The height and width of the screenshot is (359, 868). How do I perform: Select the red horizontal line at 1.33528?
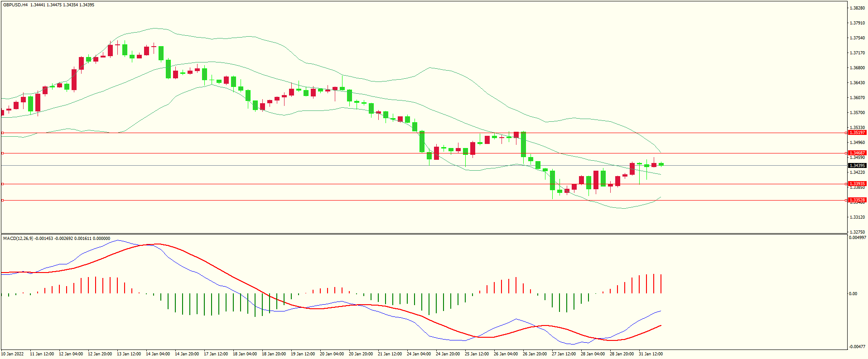pyautogui.click(x=424, y=200)
